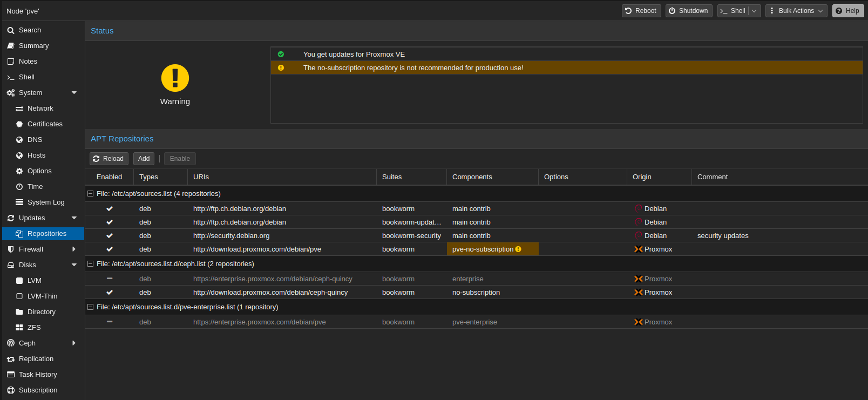Viewport: 868px width, 400px height.
Task: Click the Hosts globe icon
Action: click(19, 155)
